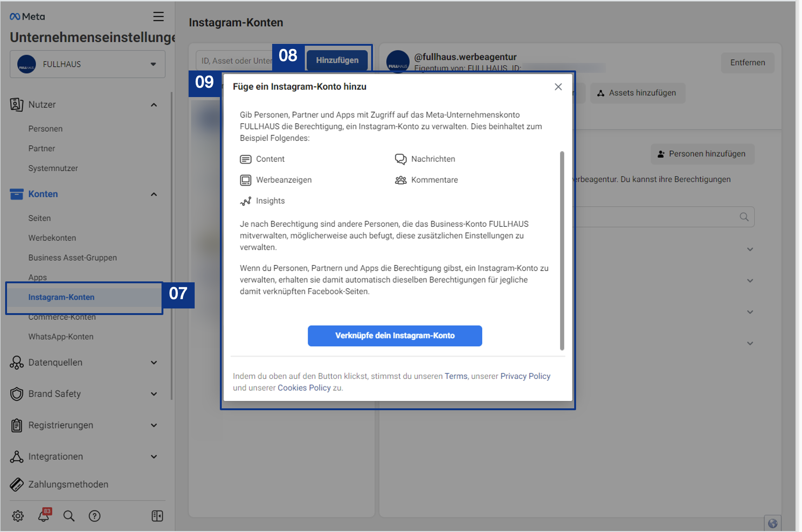Click the settings gear icon in sidebar footer
Screen dimensions: 802x532
coord(18,516)
